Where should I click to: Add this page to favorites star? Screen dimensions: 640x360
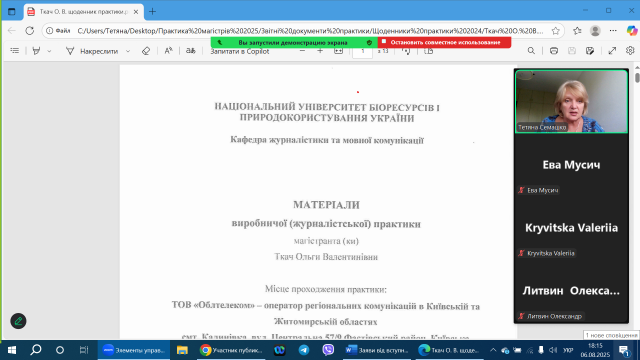[556, 31]
